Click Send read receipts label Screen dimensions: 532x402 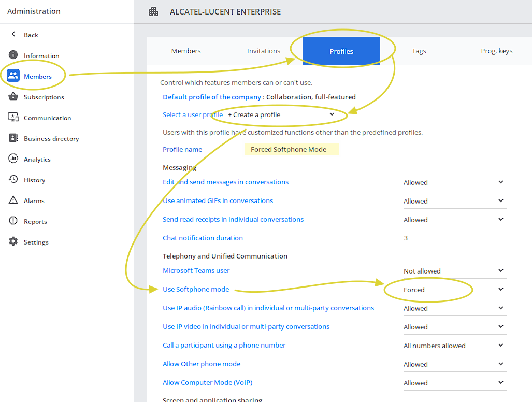[x=233, y=219]
